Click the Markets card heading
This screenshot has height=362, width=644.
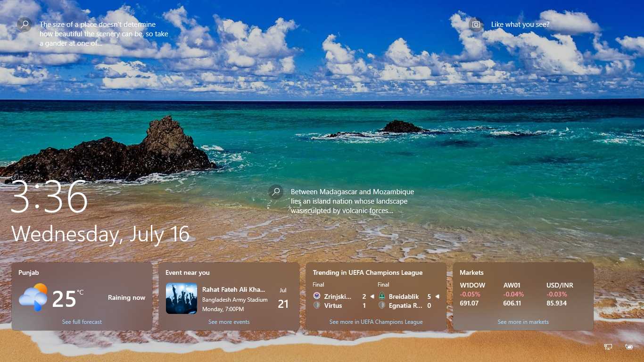[472, 272]
